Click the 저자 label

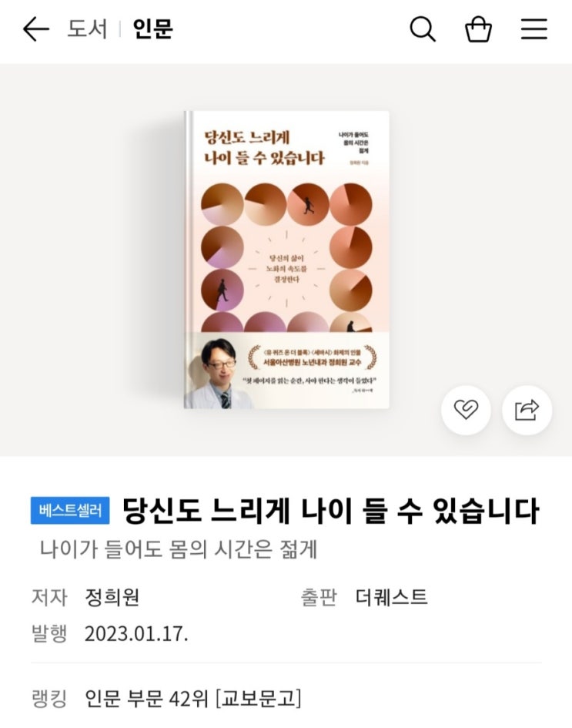[x=49, y=597]
